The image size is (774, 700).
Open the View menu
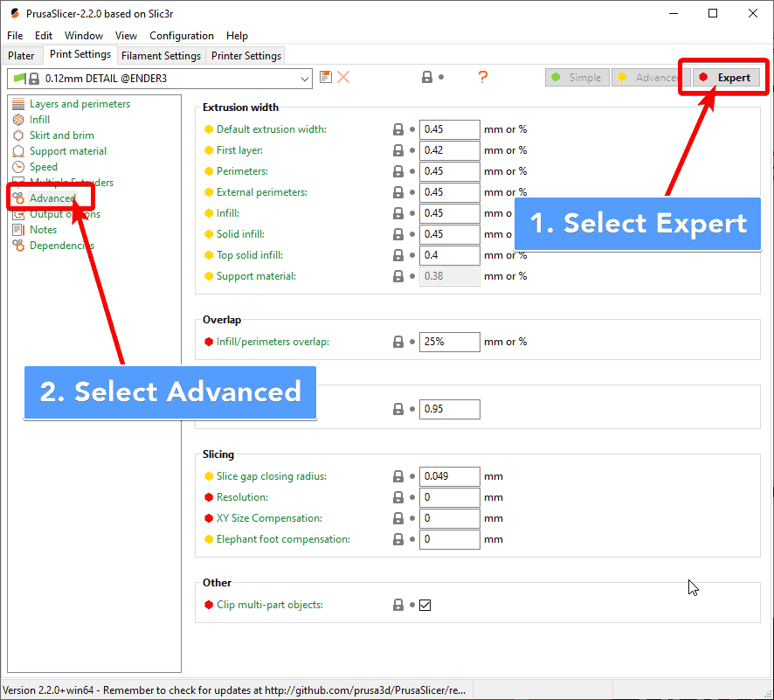pyautogui.click(x=126, y=36)
